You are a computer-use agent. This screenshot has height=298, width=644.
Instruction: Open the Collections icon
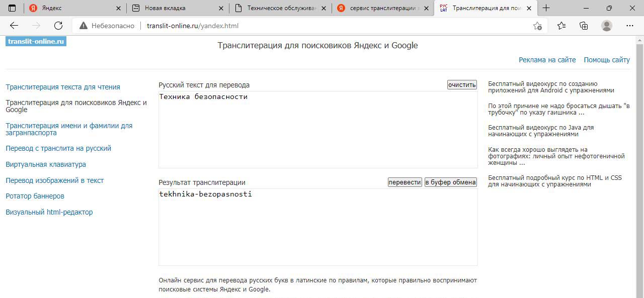(x=584, y=26)
